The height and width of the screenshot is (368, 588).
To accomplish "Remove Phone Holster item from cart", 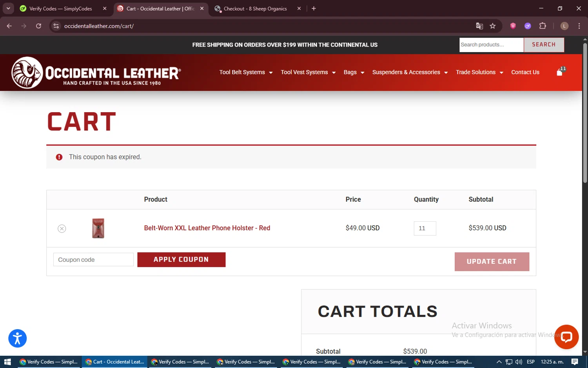I will [62, 229].
